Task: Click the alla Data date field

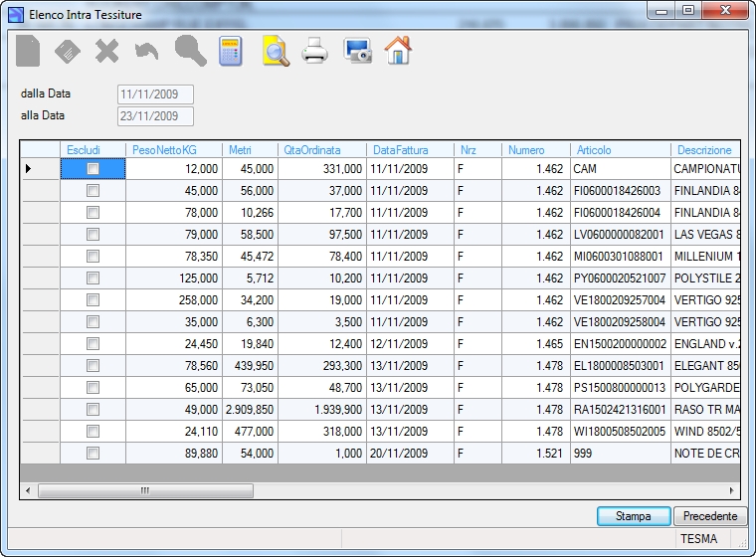Action: (x=155, y=116)
